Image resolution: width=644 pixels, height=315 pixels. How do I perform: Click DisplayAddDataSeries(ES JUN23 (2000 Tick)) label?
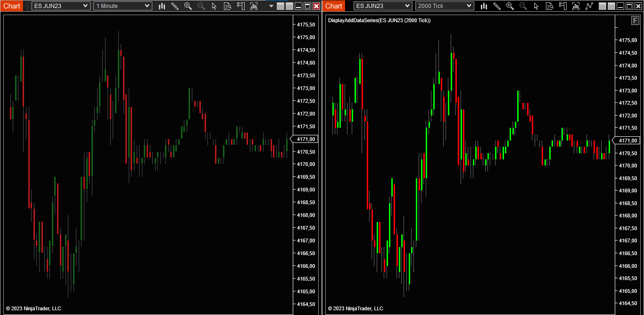[379, 20]
